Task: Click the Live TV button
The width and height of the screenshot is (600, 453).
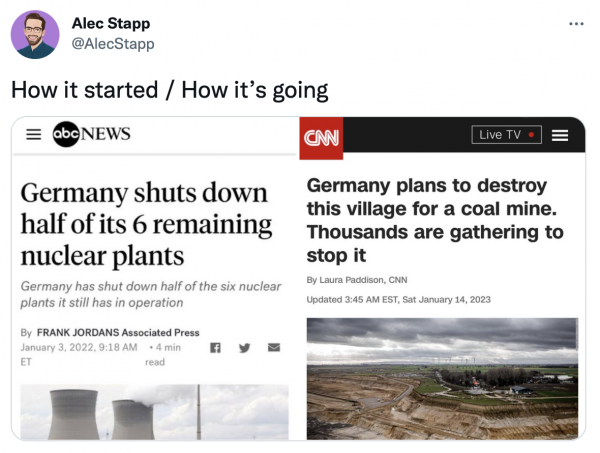Action: pos(505,135)
